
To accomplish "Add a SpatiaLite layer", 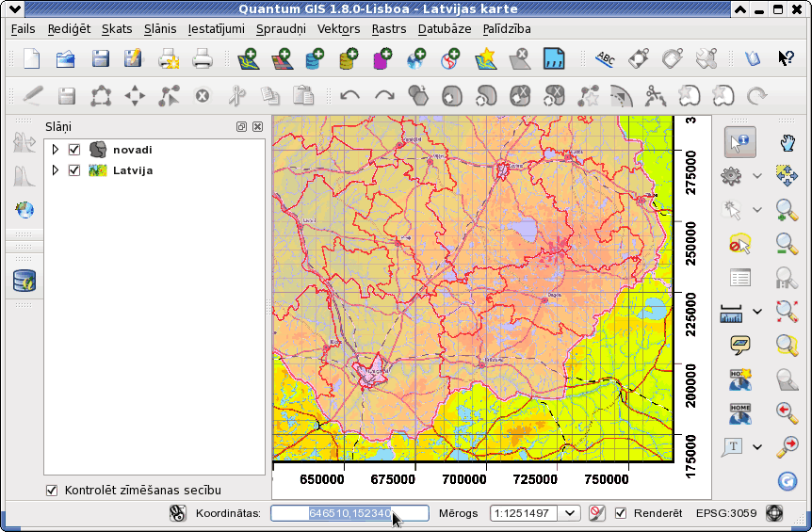I will tap(349, 58).
